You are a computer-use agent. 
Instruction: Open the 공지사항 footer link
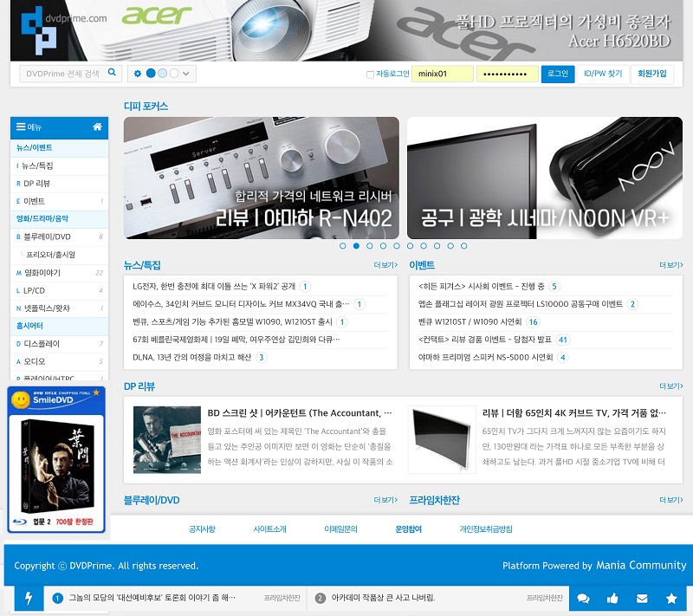[202, 529]
